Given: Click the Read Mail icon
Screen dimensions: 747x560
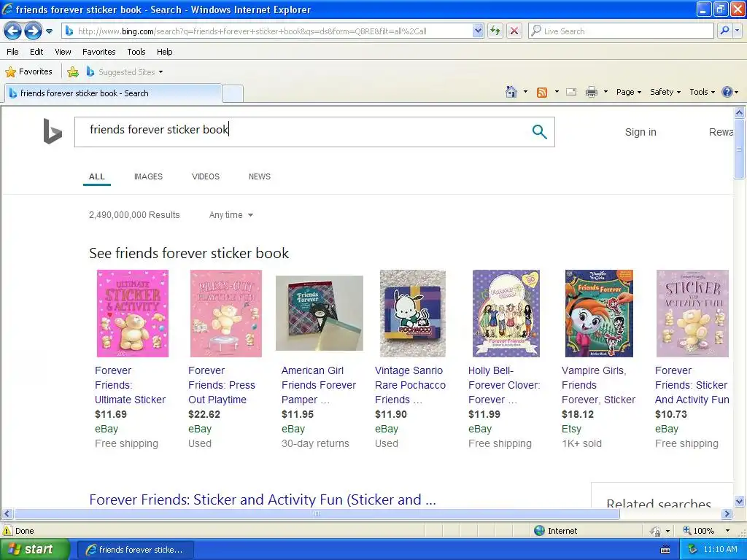Looking at the screenshot, I should coord(571,93).
